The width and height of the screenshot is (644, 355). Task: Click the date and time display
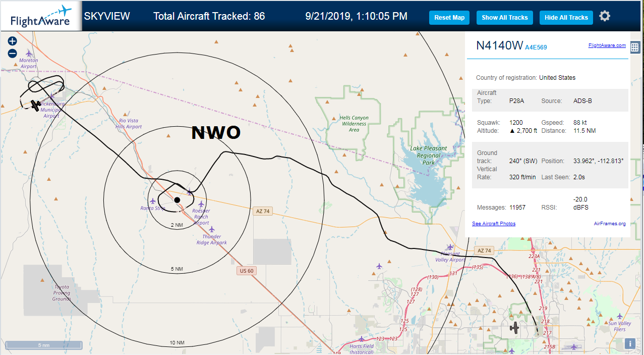[x=357, y=16]
